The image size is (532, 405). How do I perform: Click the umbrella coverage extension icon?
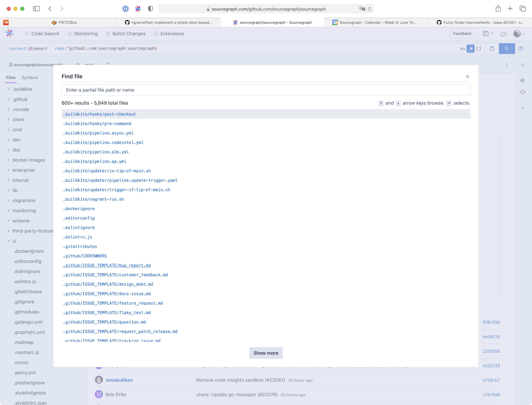522,92
